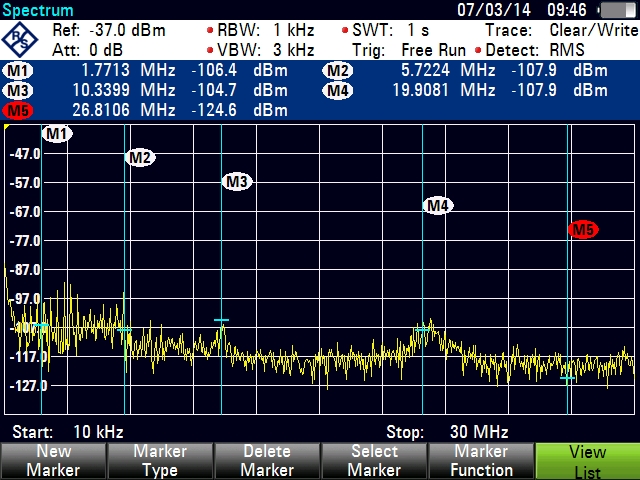
Task: Click the -104.7 dBm marker level
Action: 240,90
